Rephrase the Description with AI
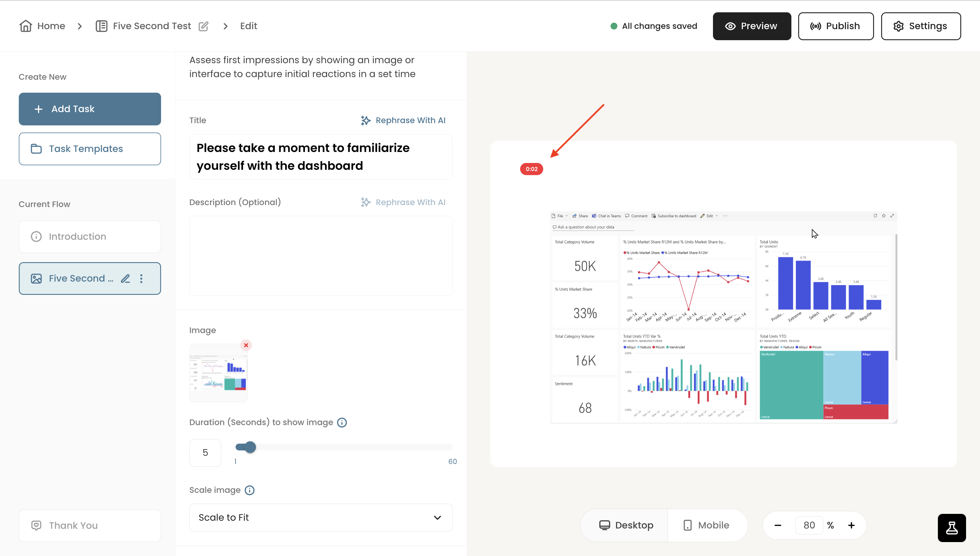Image resolution: width=980 pixels, height=556 pixels. click(x=403, y=203)
